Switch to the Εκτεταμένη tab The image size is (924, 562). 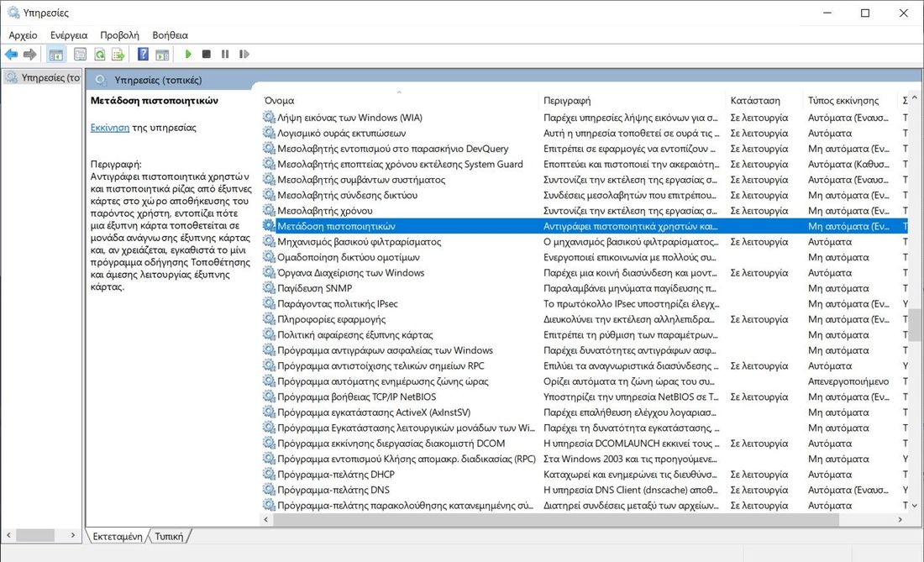[118, 537]
